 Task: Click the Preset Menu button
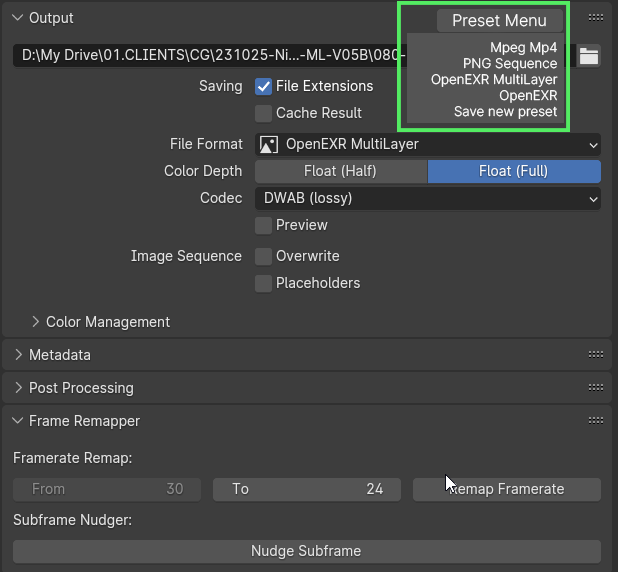[x=499, y=20]
